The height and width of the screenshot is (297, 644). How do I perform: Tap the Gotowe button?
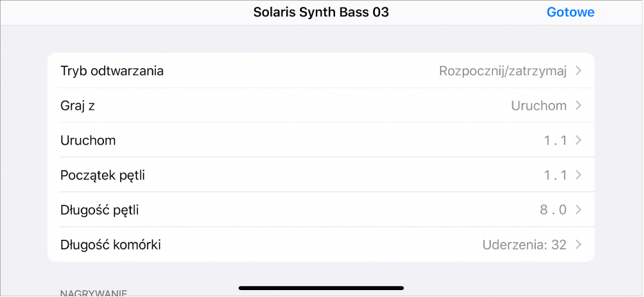click(570, 12)
